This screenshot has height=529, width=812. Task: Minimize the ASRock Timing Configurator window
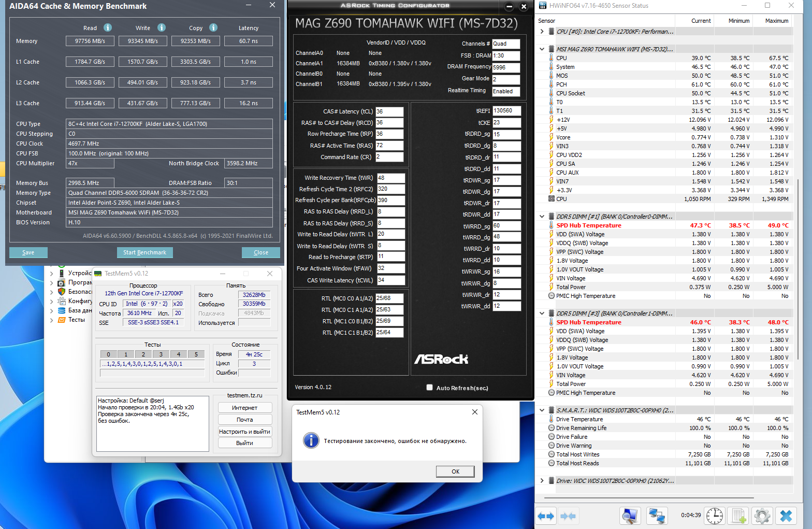[x=510, y=7]
